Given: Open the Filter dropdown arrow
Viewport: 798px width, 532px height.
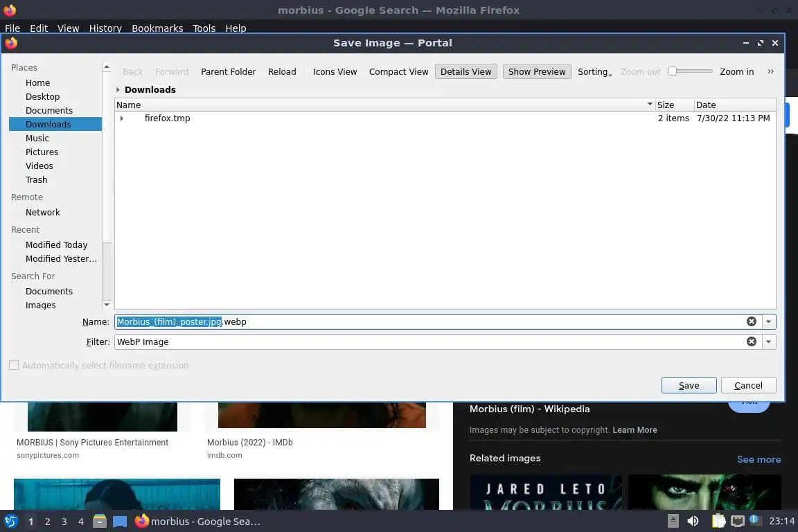Looking at the screenshot, I should coord(768,342).
